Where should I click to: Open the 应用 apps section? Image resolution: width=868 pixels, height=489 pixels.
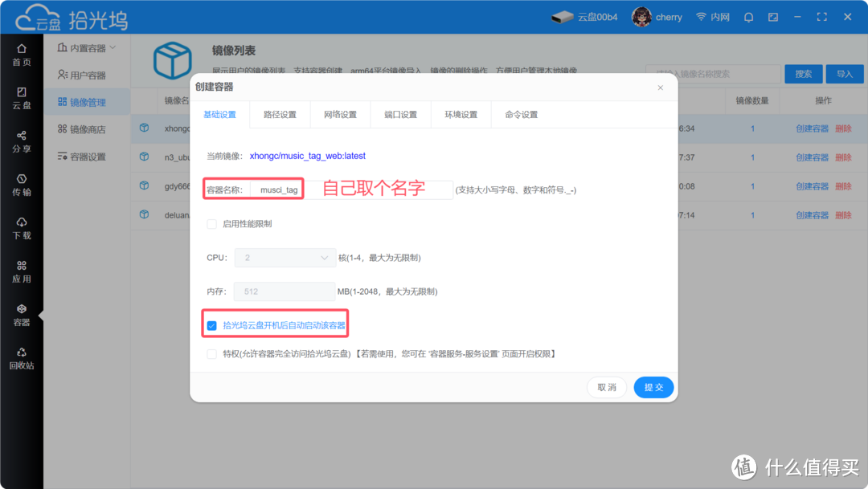tap(22, 272)
